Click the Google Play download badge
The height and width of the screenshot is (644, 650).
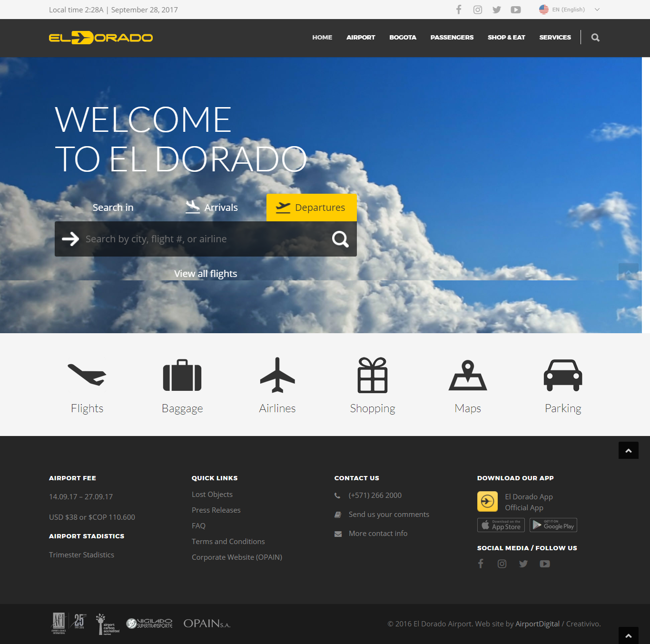553,525
